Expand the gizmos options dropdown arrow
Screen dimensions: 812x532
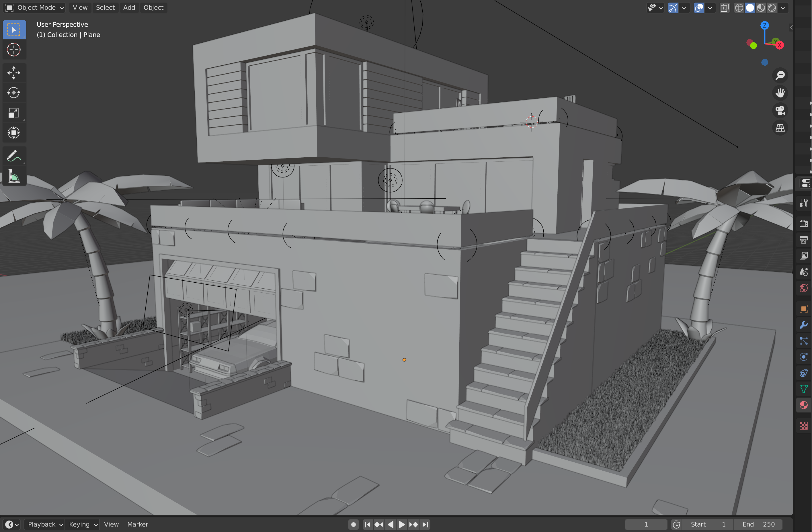tap(684, 7)
